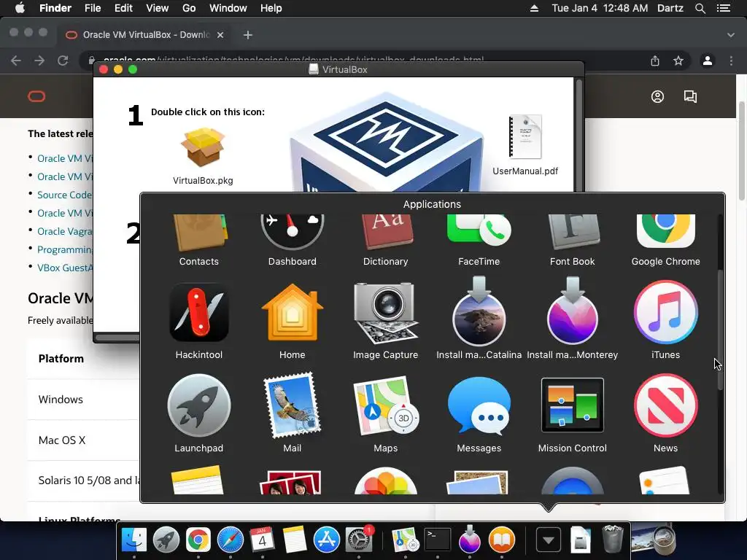Open Install macOS Catalina app
Image resolution: width=747 pixels, height=560 pixels.
click(479, 312)
